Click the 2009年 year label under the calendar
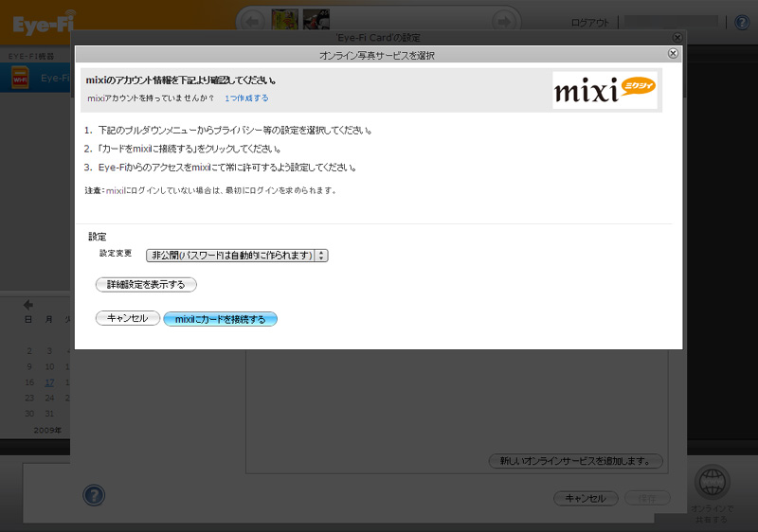758x532 pixels. [x=47, y=430]
